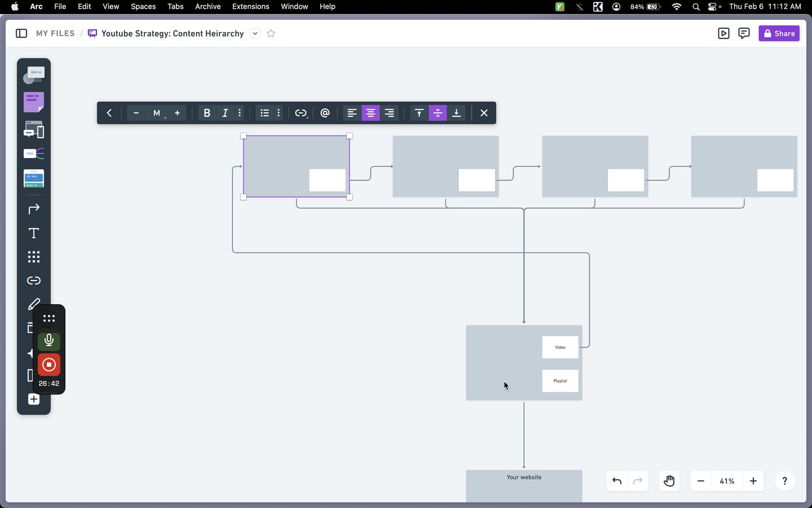The width and height of the screenshot is (812, 508).
Task: Open the devices wireframe tool
Action: (x=33, y=130)
